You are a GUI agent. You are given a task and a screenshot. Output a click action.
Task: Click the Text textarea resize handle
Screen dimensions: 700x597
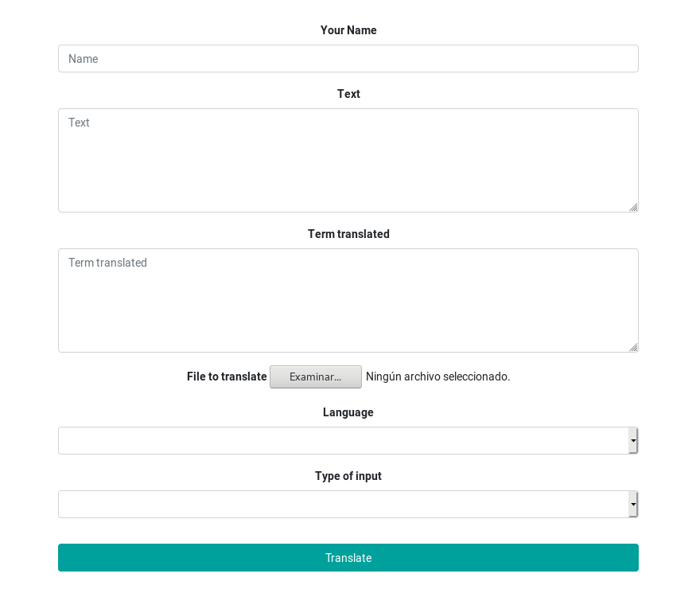tap(634, 207)
